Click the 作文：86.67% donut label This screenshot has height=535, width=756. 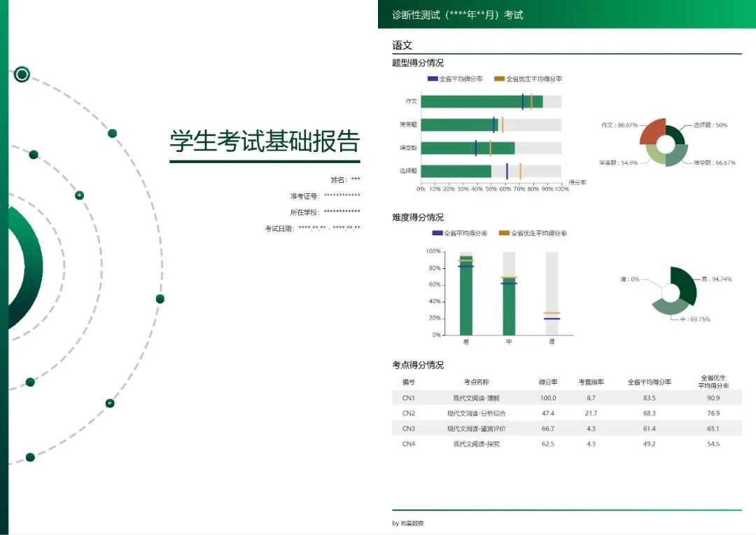(619, 125)
